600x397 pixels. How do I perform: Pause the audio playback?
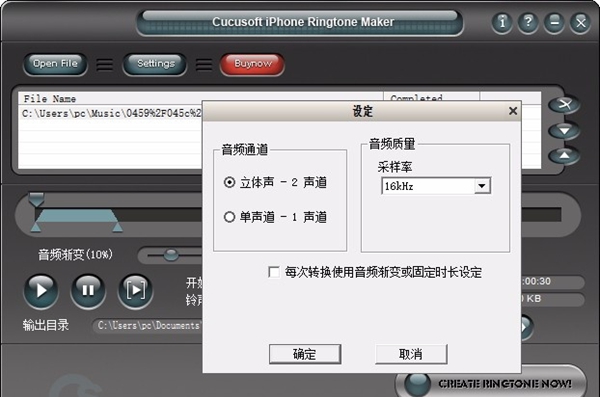click(x=88, y=291)
